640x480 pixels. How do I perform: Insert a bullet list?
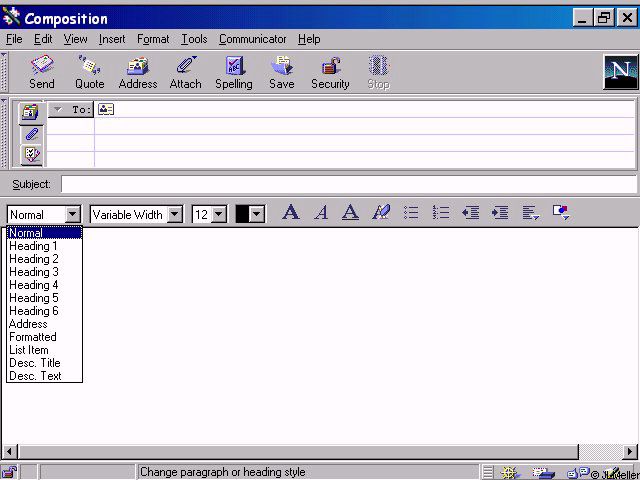(x=411, y=213)
